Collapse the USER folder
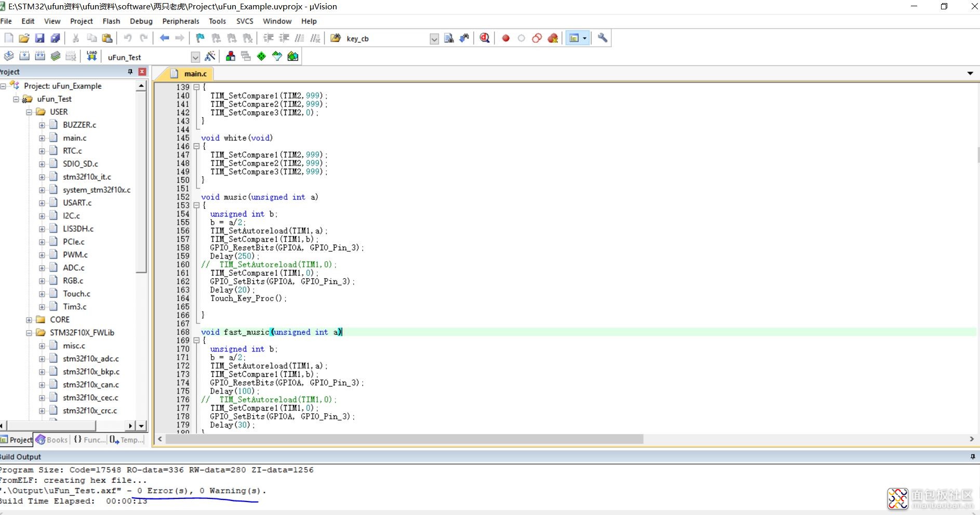980x515 pixels. point(29,112)
